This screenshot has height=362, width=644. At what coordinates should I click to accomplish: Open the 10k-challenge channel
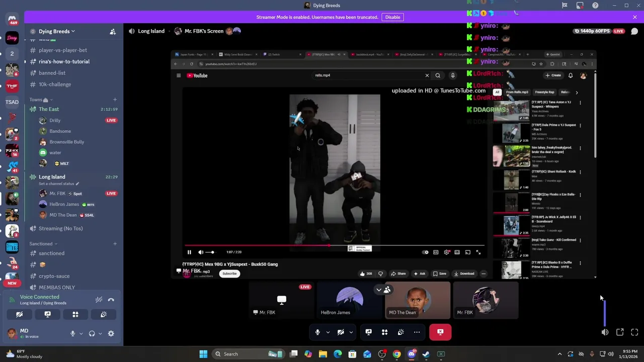pyautogui.click(x=55, y=84)
